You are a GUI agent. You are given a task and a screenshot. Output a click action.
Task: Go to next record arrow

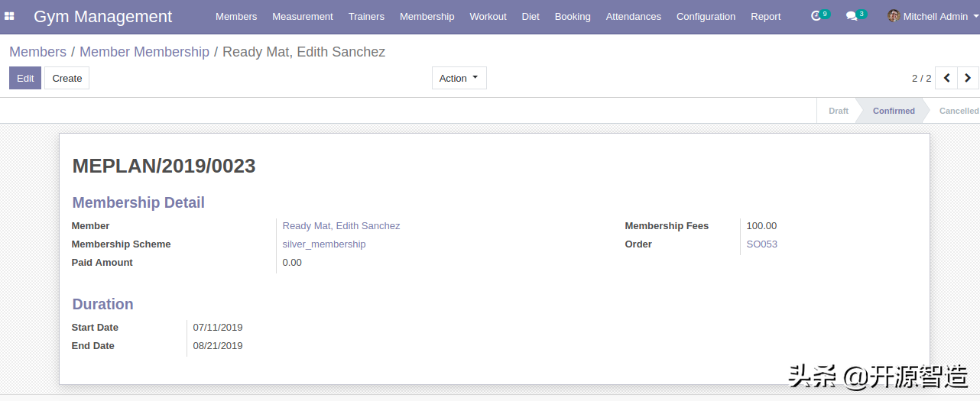point(968,78)
